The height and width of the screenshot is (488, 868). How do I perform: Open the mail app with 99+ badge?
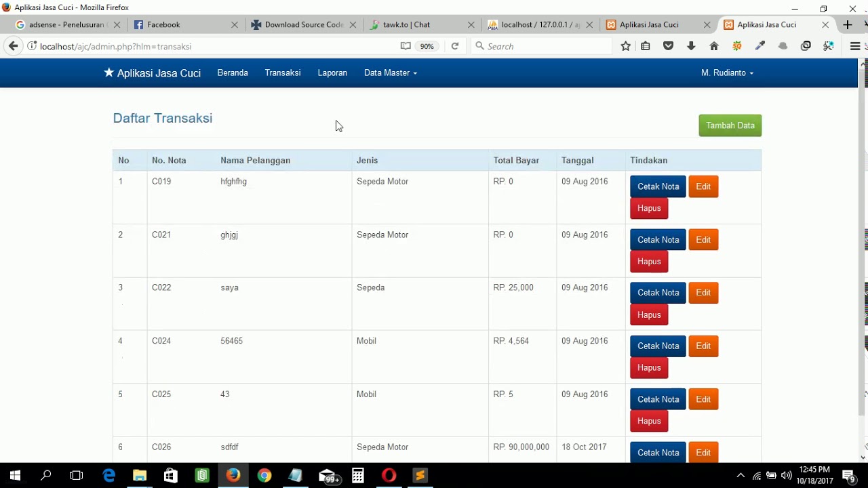[x=328, y=476]
